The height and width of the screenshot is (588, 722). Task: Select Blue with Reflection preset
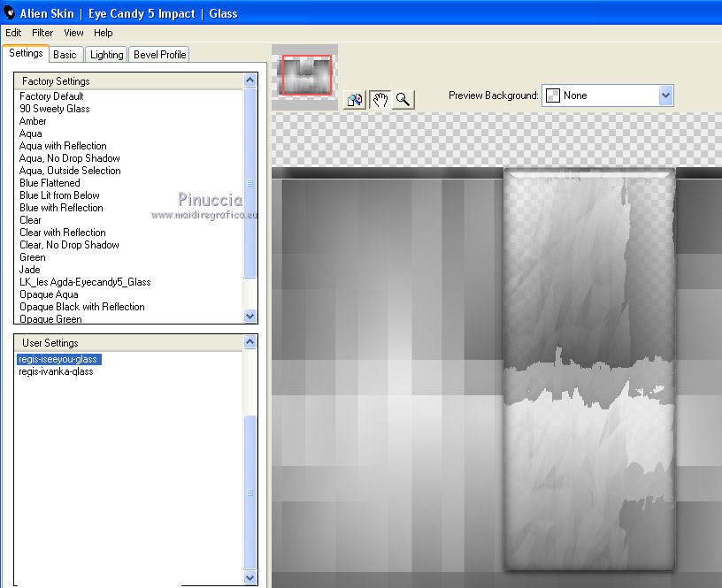pos(61,208)
